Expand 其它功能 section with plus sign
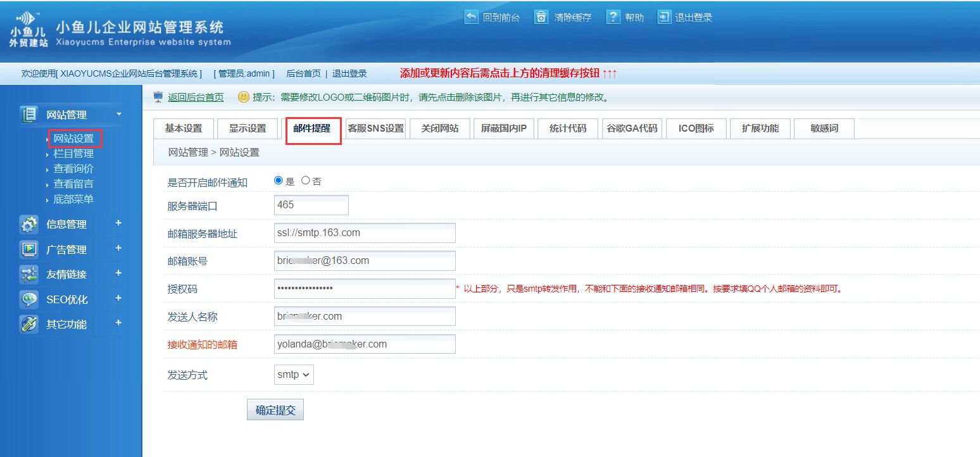 click(118, 323)
